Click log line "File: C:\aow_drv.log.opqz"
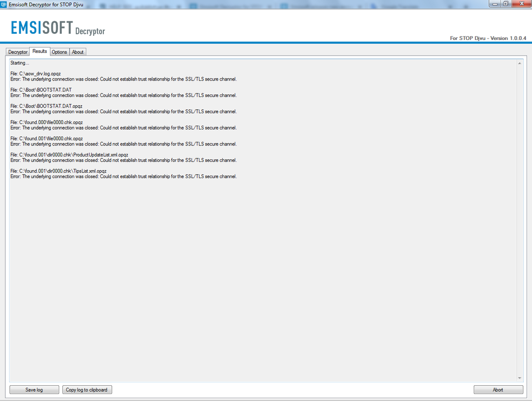This screenshot has height=406, width=532. [x=36, y=74]
